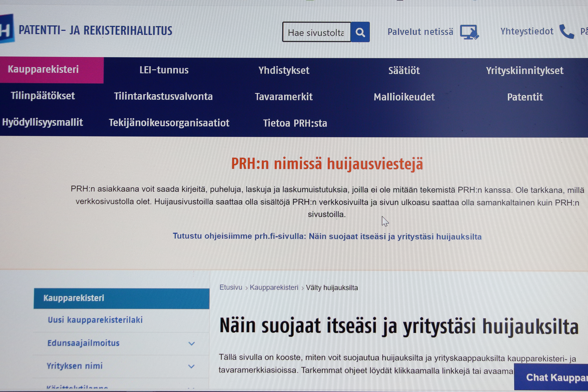This screenshot has width=588, height=392.
Task: Click the Kaupparekisteri sidebar header
Action: [122, 298]
